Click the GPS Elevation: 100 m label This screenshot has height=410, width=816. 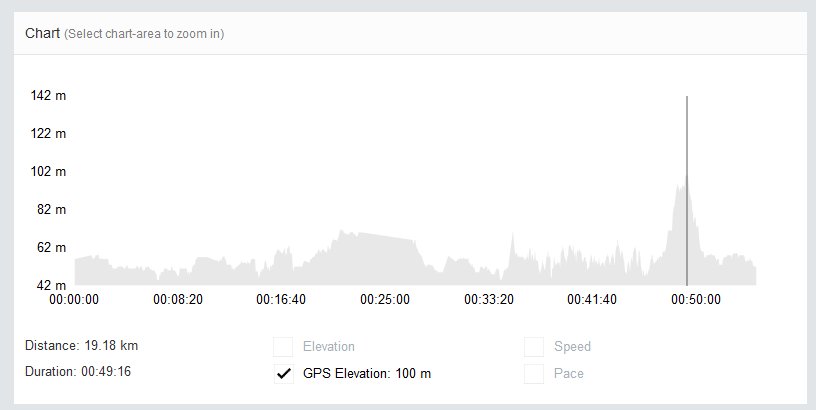tap(367, 374)
